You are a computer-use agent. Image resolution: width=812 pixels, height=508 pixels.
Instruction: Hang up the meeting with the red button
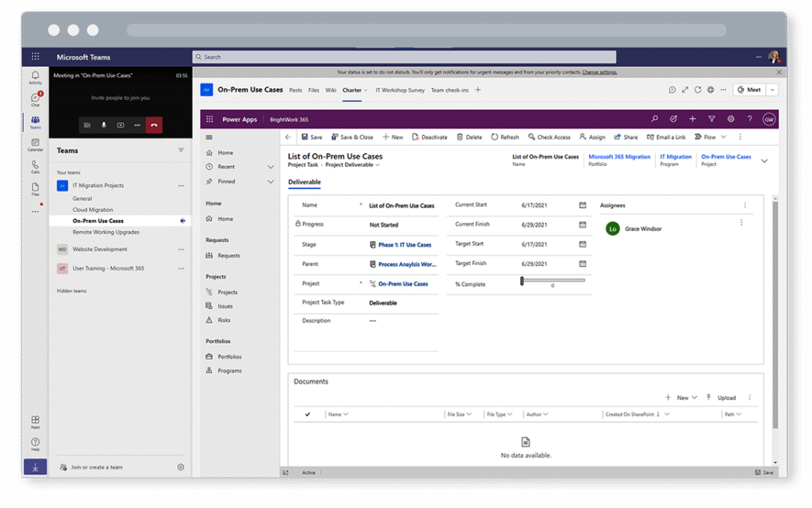pyautogui.click(x=154, y=125)
